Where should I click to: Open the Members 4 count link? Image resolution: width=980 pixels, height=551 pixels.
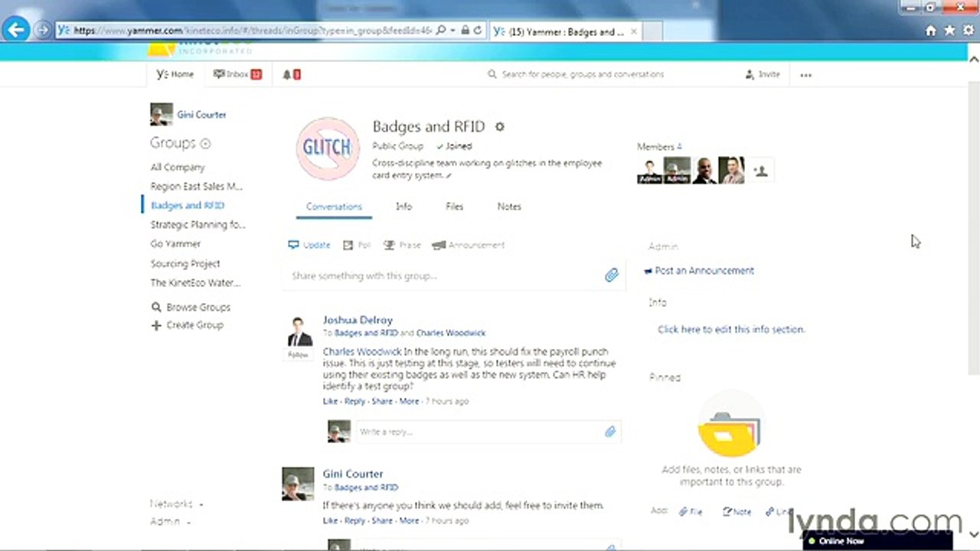pyautogui.click(x=659, y=147)
